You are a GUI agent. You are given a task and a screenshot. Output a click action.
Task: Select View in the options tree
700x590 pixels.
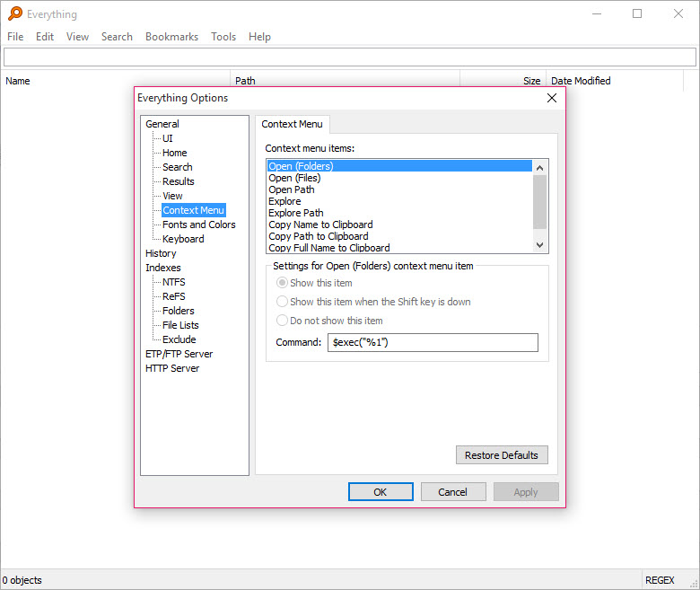(x=172, y=196)
